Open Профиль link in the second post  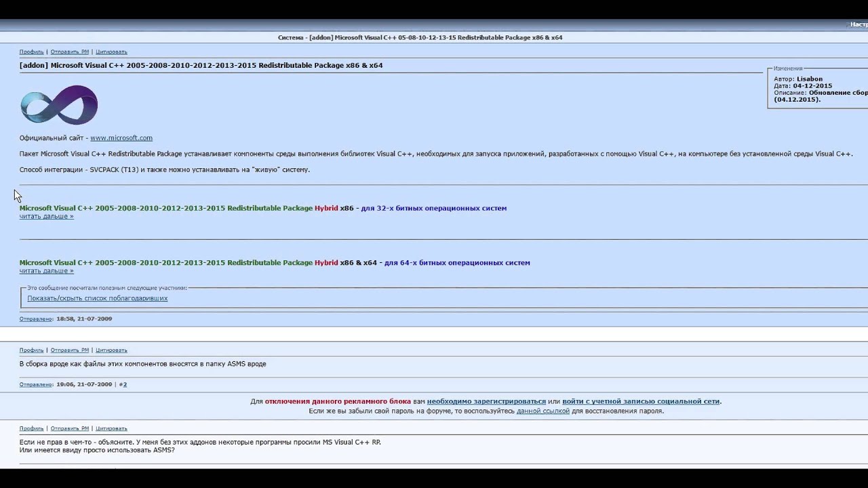[31, 350]
